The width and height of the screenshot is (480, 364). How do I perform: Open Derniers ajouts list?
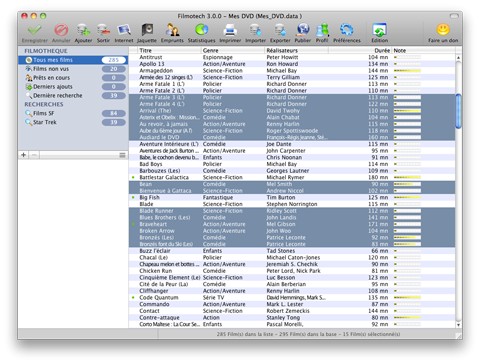coord(73,87)
